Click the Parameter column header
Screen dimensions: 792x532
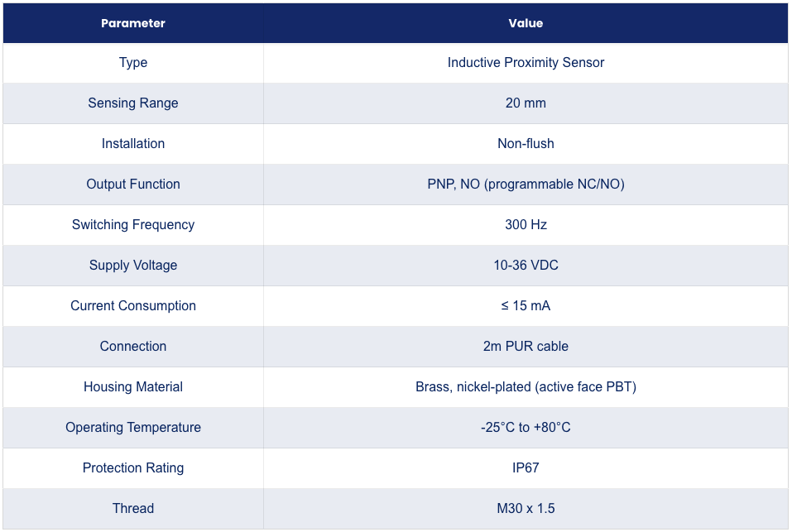click(133, 23)
